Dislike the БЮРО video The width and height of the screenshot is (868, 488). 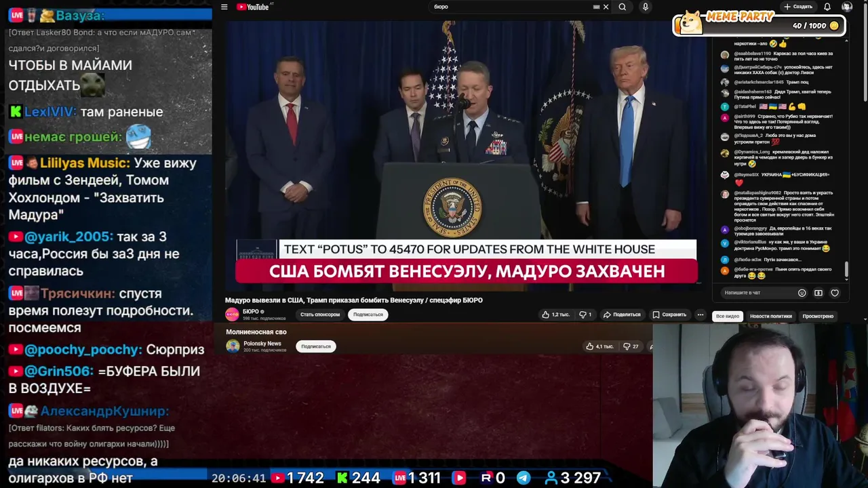point(585,314)
